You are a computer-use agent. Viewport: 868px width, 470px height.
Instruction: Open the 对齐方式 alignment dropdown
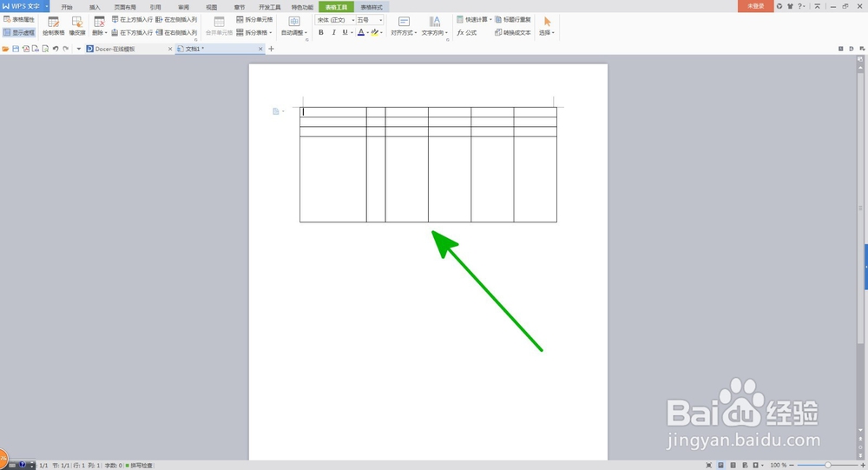tap(404, 26)
